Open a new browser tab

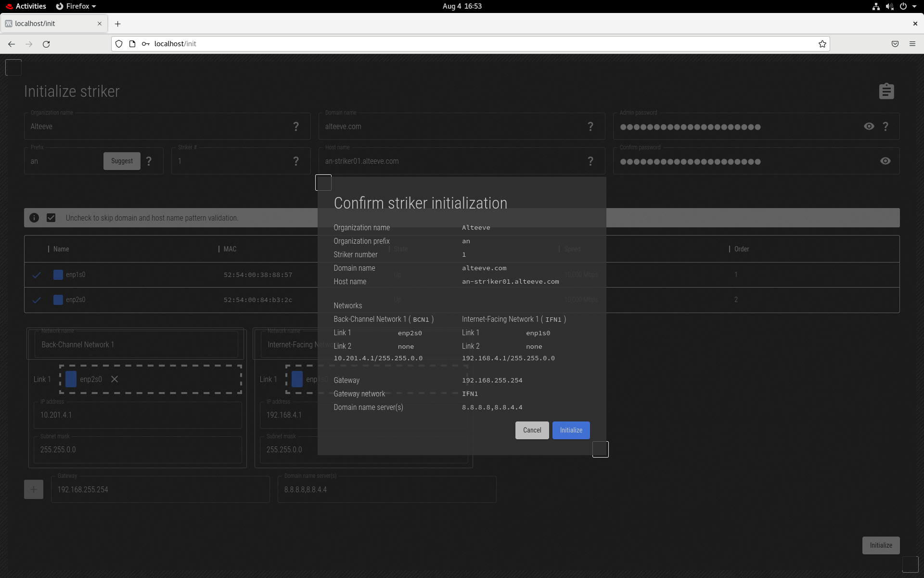pos(118,24)
